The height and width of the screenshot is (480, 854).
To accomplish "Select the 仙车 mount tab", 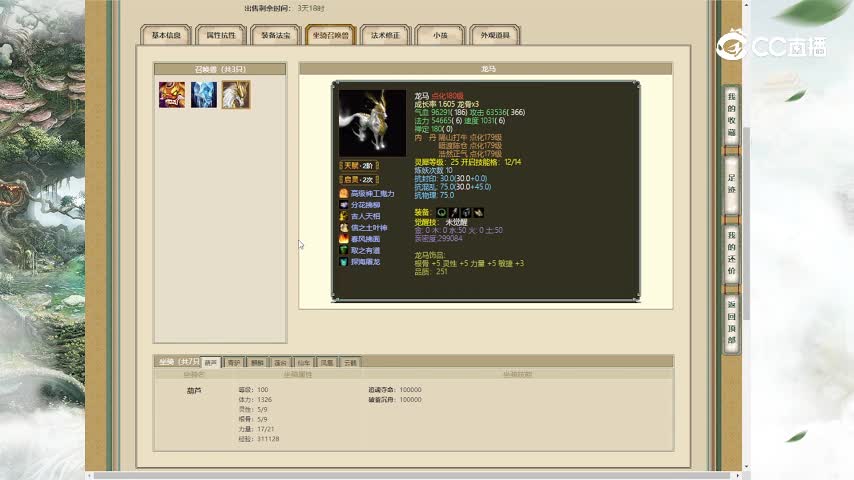I will pos(303,362).
